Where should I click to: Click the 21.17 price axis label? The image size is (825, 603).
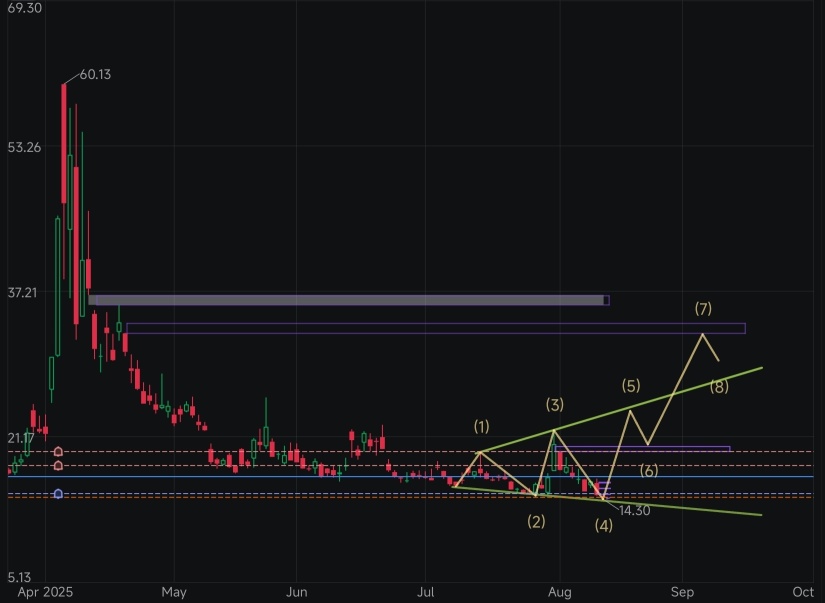tap(21, 438)
